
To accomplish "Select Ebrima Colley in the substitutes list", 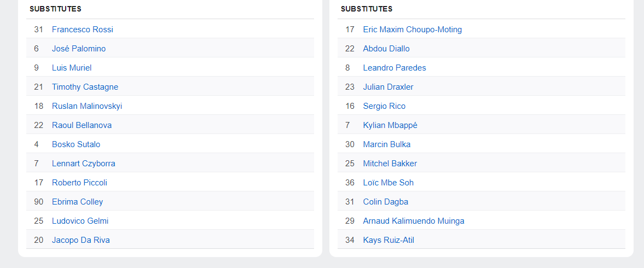I will (x=77, y=202).
